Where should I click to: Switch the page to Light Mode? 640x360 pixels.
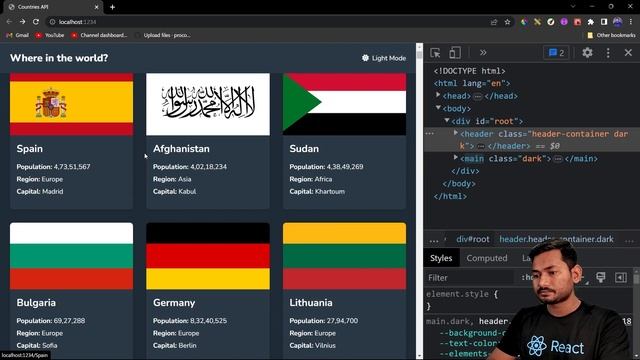click(384, 58)
